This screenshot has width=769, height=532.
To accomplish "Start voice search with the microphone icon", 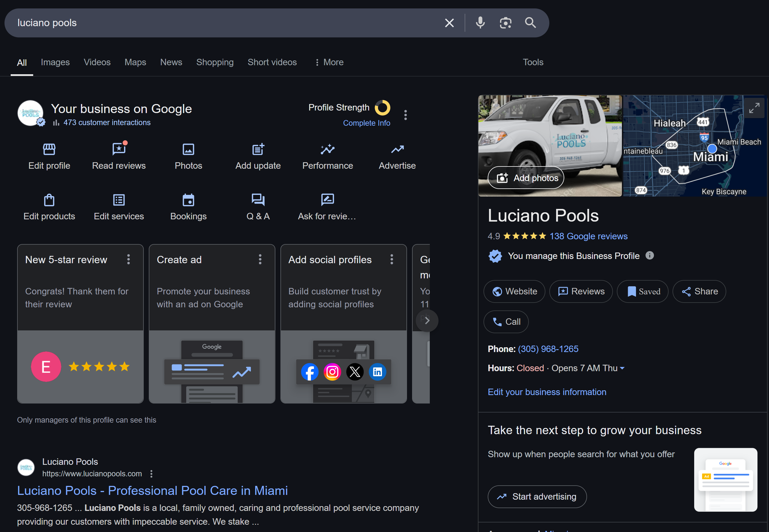I will point(480,23).
